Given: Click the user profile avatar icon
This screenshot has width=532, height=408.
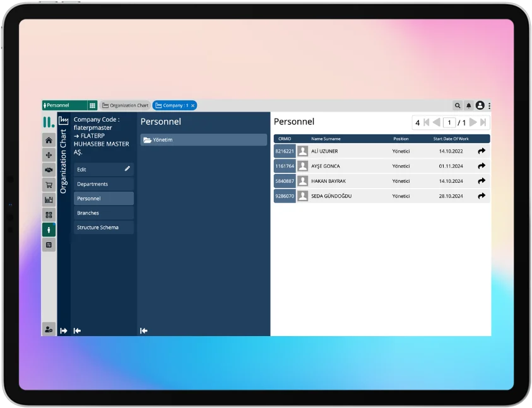Looking at the screenshot, I should tap(480, 105).
